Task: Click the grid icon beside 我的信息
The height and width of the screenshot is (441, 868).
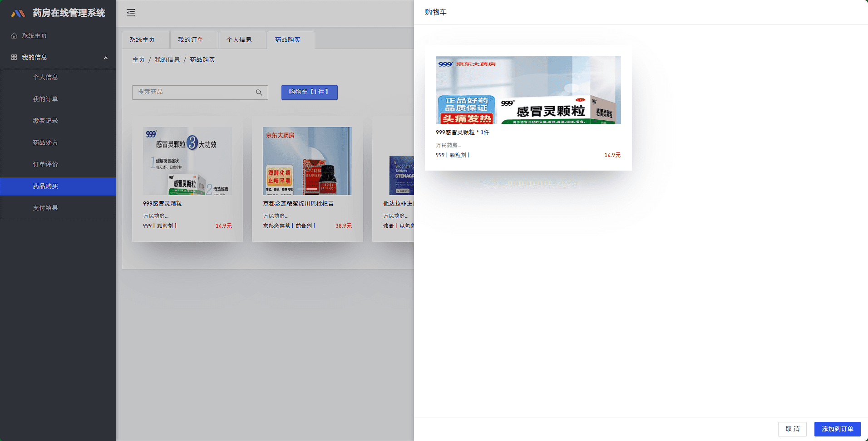Action: point(14,57)
